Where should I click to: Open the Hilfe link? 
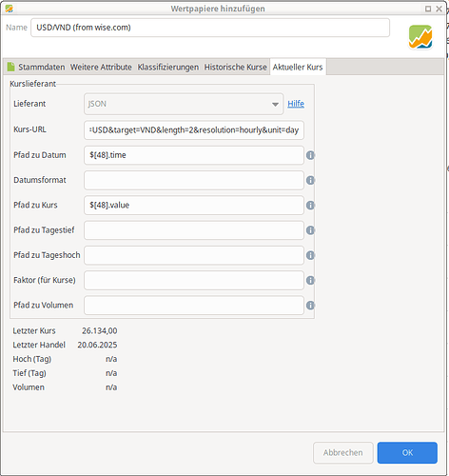pyautogui.click(x=296, y=104)
